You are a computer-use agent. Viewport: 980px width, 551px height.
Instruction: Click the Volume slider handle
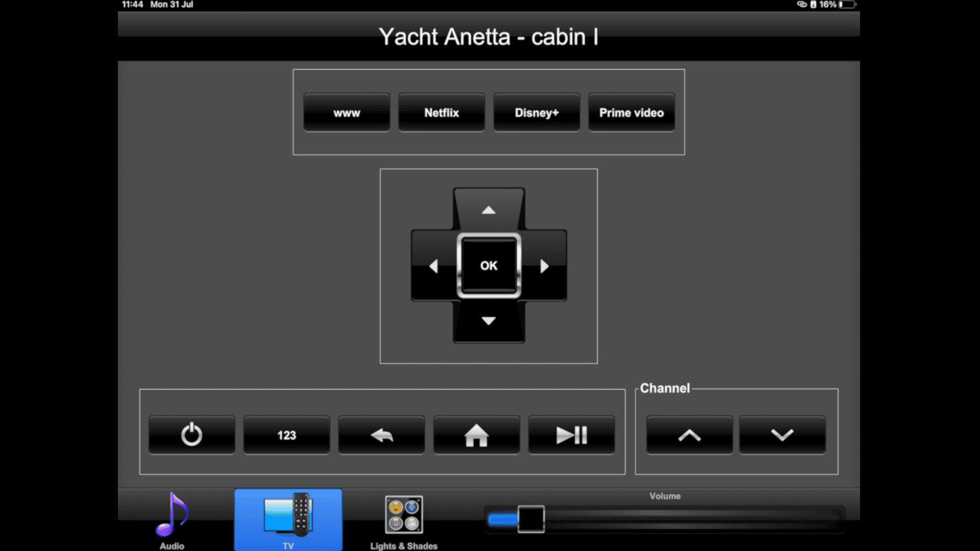point(531,519)
